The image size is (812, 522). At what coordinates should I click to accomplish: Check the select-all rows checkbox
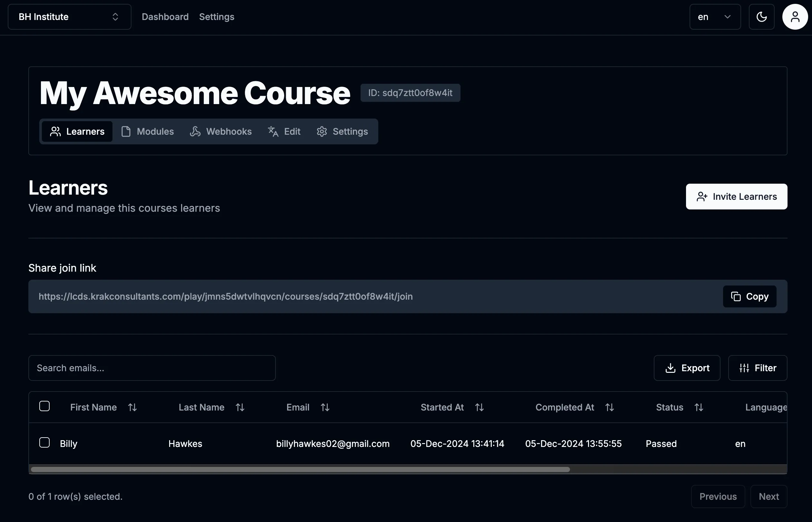click(x=44, y=406)
